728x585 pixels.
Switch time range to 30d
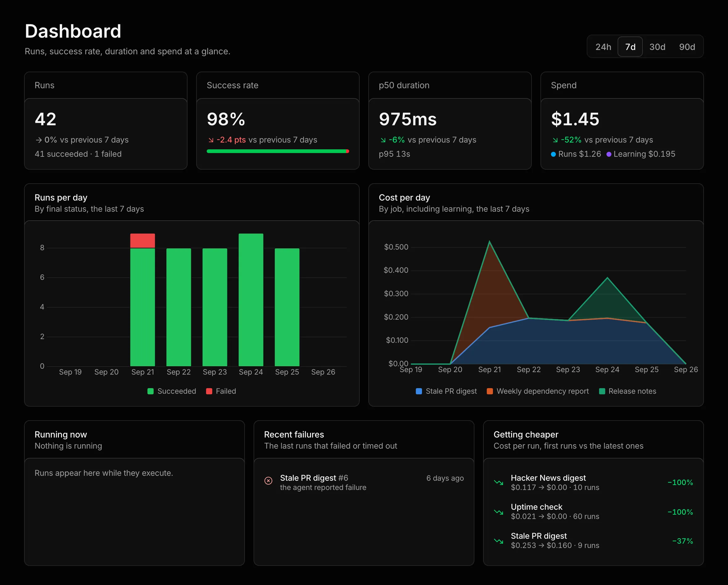[657, 47]
